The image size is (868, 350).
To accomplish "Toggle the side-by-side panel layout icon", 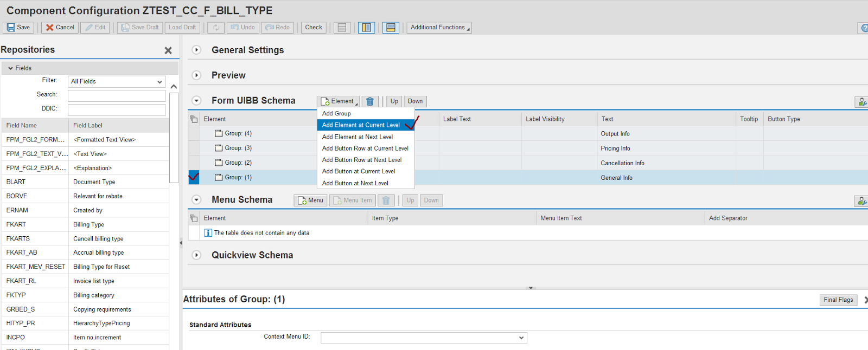I will point(367,28).
